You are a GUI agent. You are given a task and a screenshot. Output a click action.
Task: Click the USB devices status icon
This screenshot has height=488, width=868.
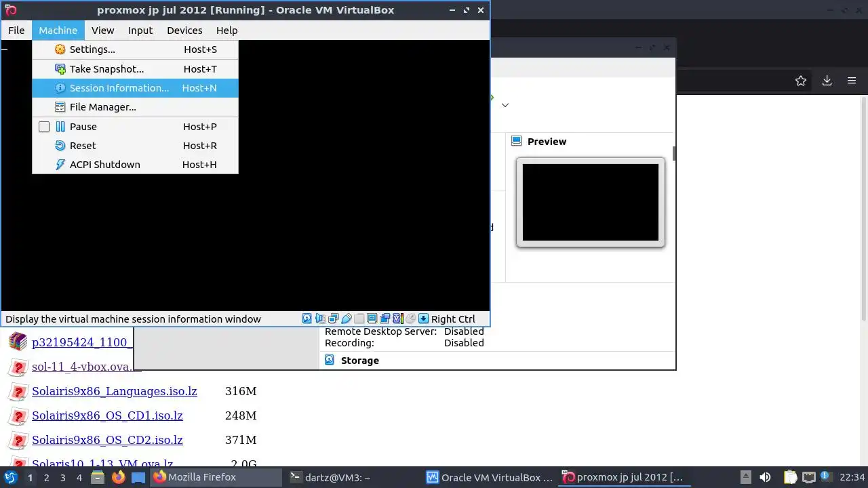[x=347, y=319]
